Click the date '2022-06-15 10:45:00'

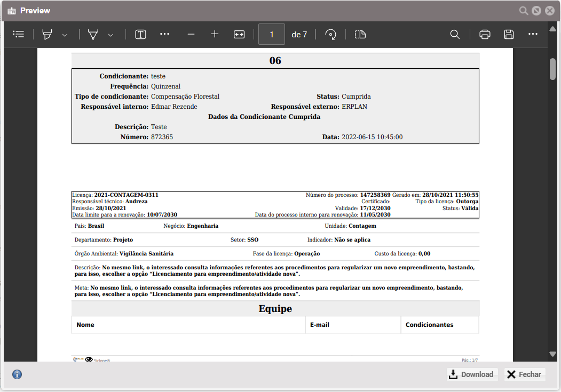click(x=372, y=137)
